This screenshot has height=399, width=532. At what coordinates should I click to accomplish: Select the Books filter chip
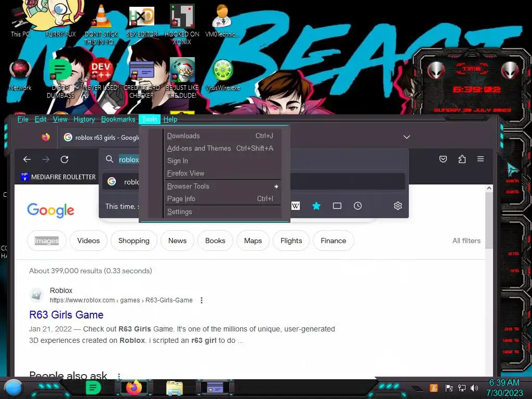pyautogui.click(x=215, y=241)
